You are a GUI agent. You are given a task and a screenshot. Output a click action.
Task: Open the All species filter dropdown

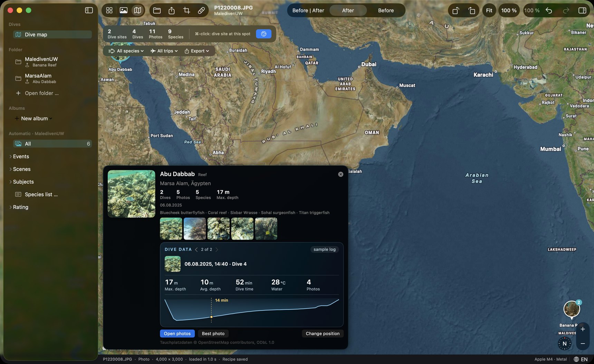pyautogui.click(x=126, y=51)
